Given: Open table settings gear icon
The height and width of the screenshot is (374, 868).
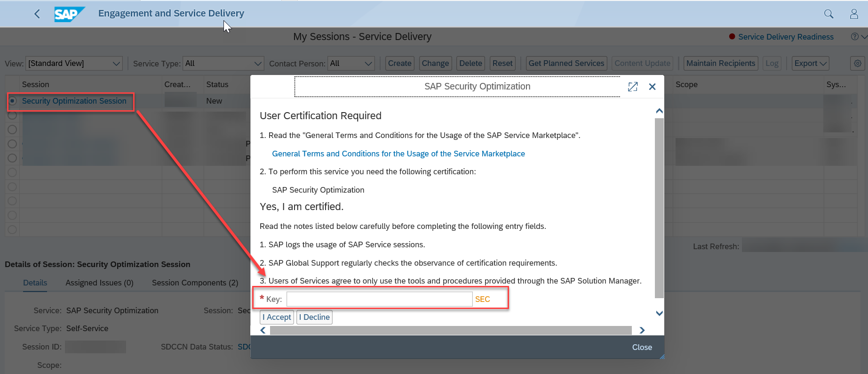Looking at the screenshot, I should point(858,63).
